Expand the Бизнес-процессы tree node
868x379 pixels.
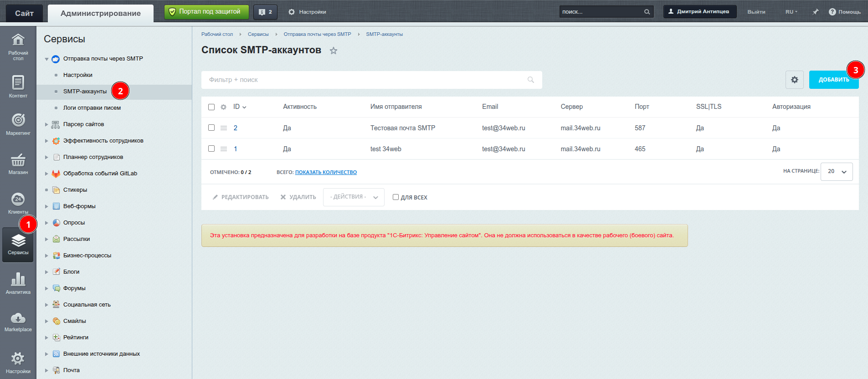pos(46,256)
